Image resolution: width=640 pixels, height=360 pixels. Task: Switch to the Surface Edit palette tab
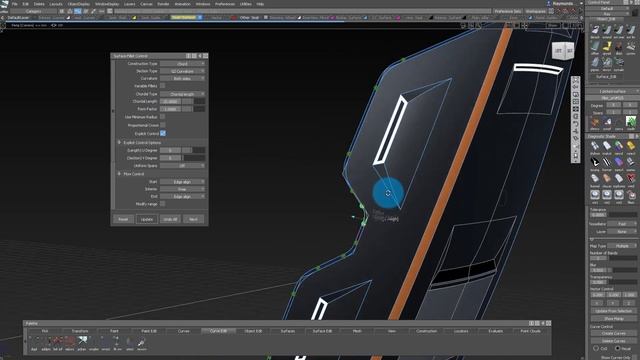pos(322,331)
